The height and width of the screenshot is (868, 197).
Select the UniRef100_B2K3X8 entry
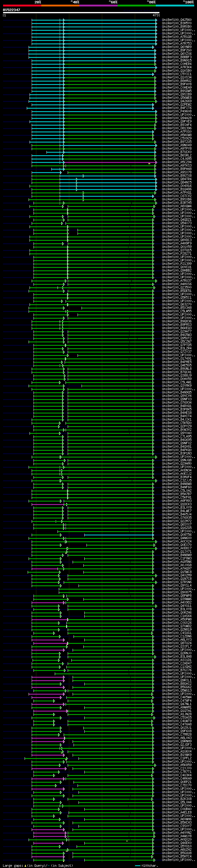click(176, 799)
